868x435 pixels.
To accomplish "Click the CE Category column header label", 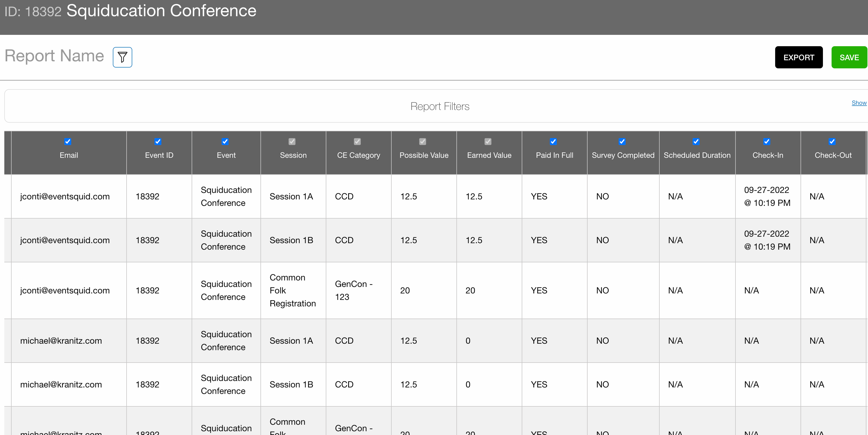I will click(x=358, y=155).
